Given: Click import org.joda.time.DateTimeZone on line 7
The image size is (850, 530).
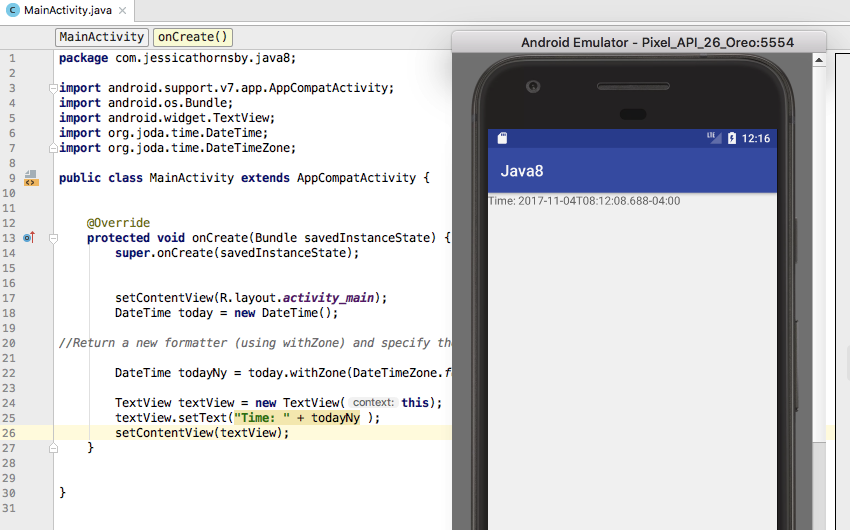Looking at the screenshot, I should [177, 148].
